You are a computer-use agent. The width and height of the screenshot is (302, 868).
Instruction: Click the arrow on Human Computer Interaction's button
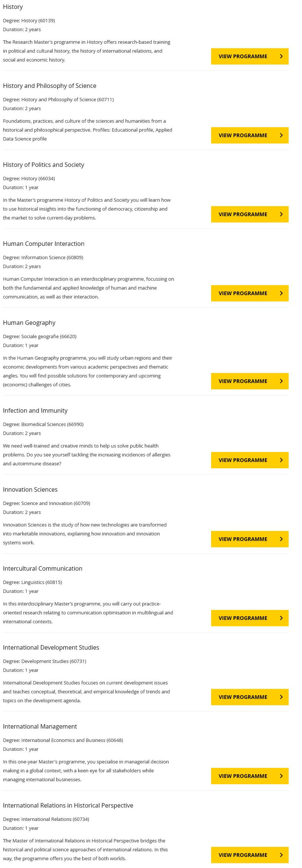pyautogui.click(x=281, y=293)
